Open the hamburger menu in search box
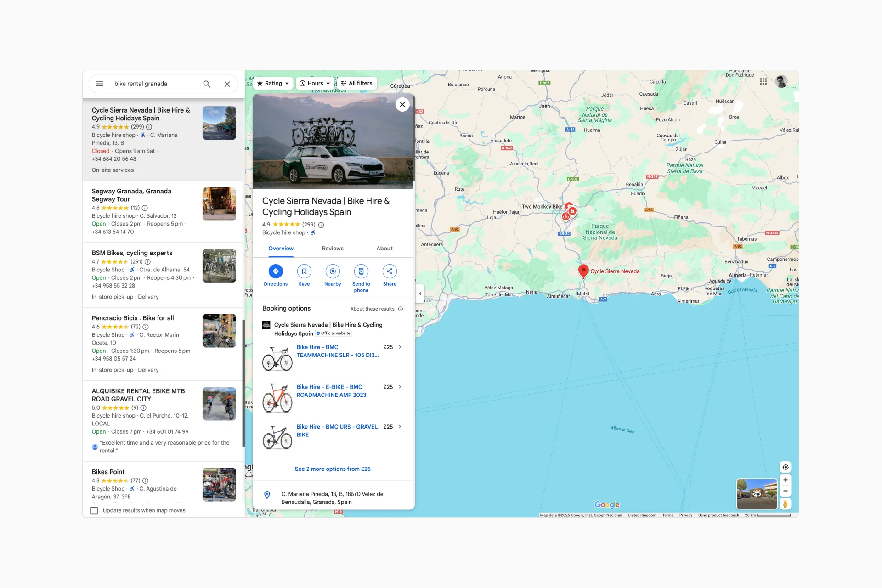 tap(100, 84)
